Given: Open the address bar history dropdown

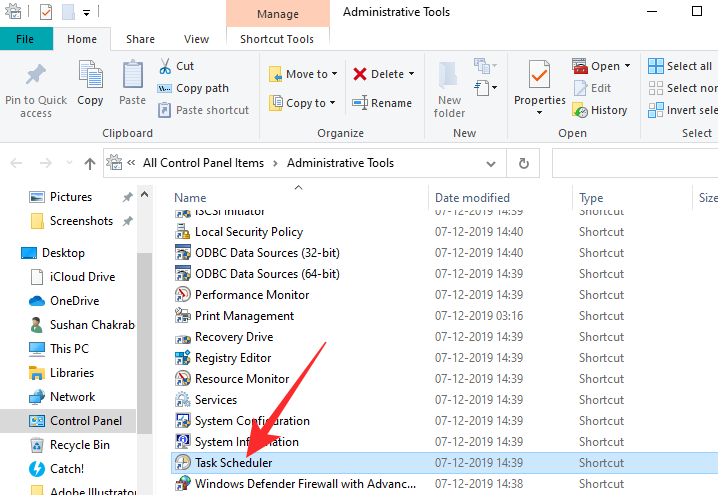Looking at the screenshot, I should [496, 163].
